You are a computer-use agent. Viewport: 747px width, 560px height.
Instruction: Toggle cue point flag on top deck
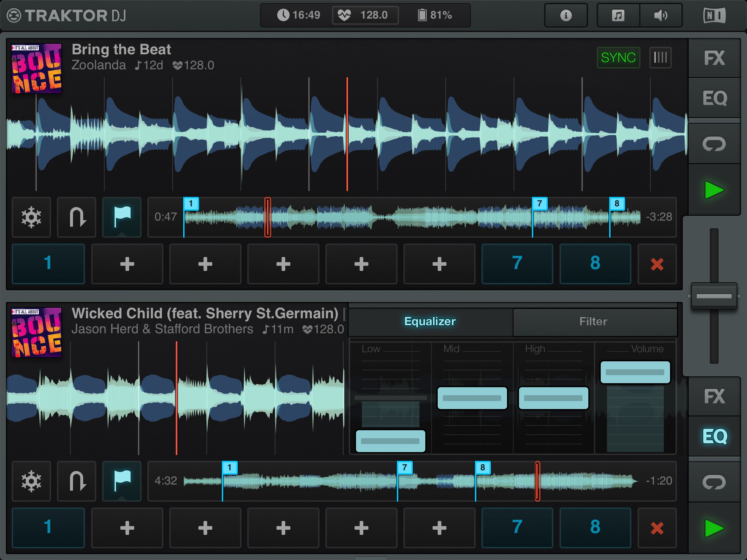pos(122,217)
